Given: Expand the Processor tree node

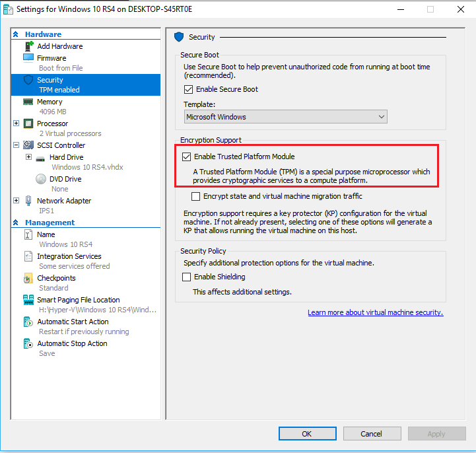Looking at the screenshot, I should pyautogui.click(x=17, y=123).
